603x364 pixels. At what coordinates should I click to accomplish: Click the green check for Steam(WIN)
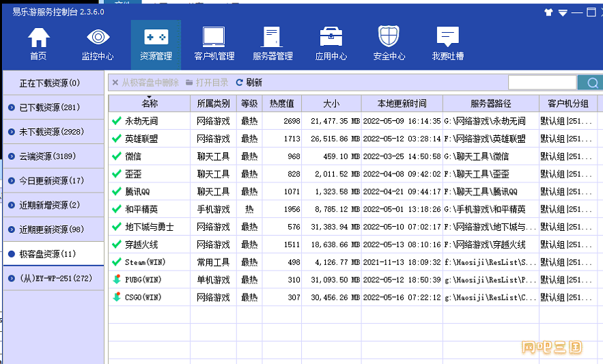[x=117, y=262]
